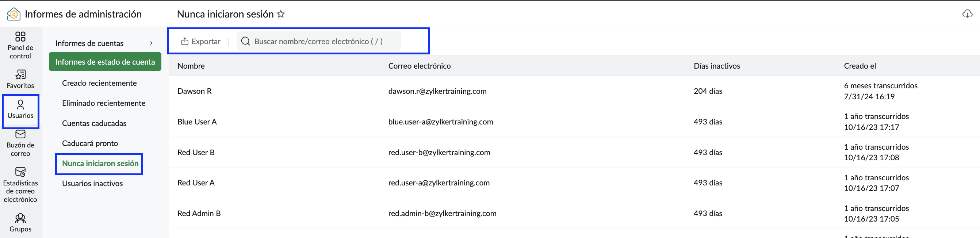The image size is (980, 238).
Task: Open Cuentas caducadas report
Action: click(94, 123)
